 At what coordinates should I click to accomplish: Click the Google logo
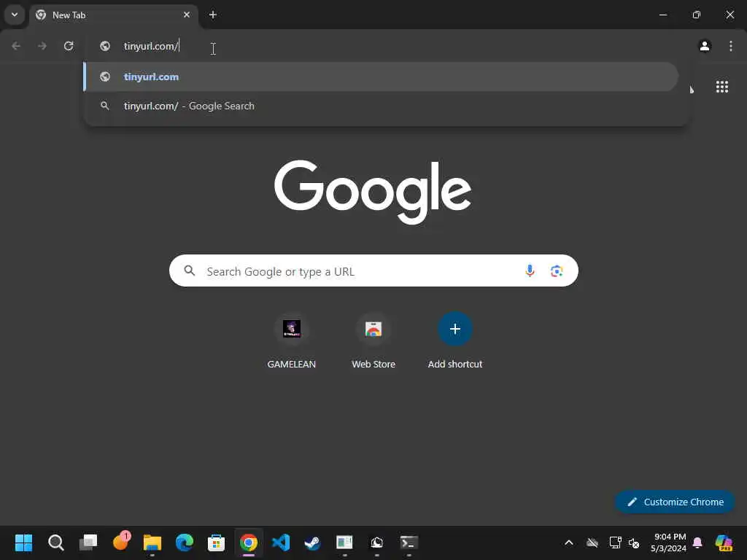(373, 192)
